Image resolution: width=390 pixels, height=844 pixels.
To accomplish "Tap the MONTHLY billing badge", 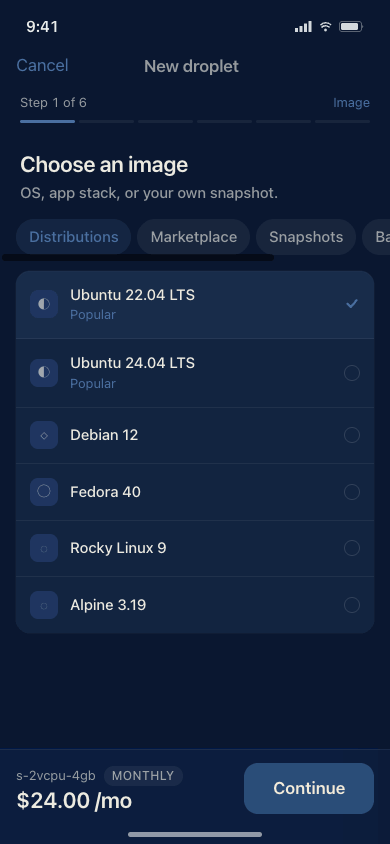I will tap(143, 776).
